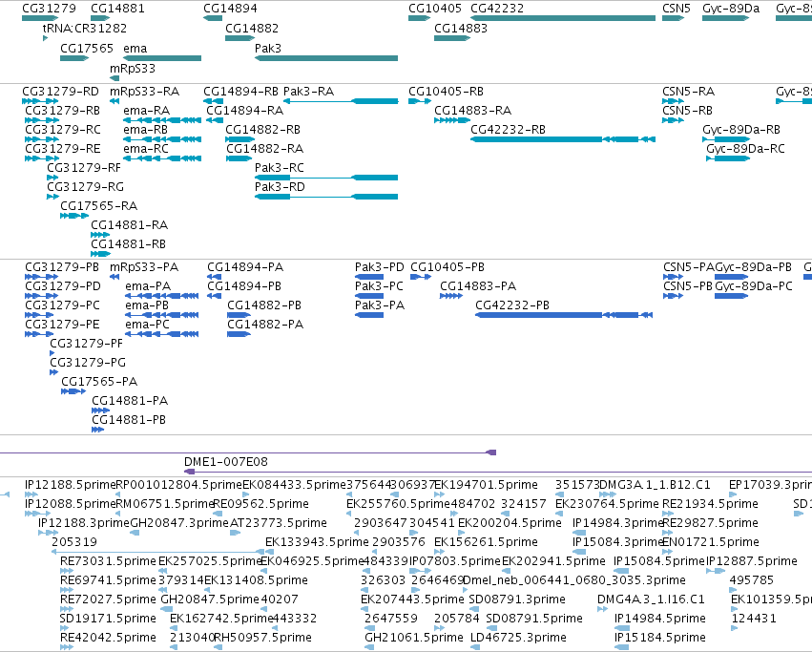Click transcript Gyc-89Da-RC
The width and height of the screenshot is (812, 652).
click(x=728, y=158)
